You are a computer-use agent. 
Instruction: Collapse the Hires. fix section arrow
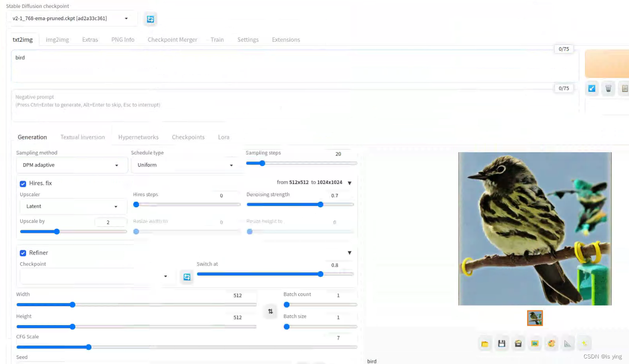349,183
